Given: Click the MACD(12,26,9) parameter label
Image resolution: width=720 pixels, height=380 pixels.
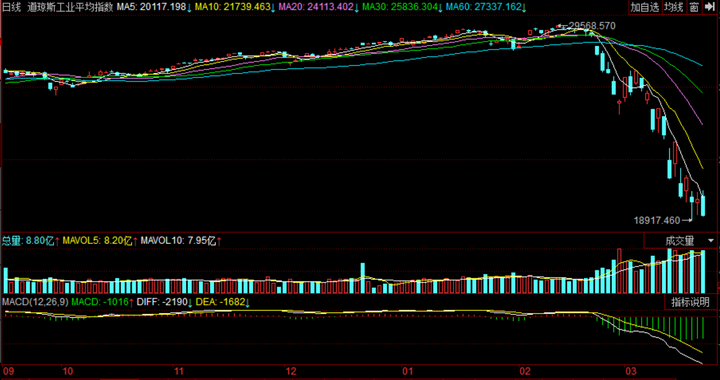Looking at the screenshot, I should point(35,302).
